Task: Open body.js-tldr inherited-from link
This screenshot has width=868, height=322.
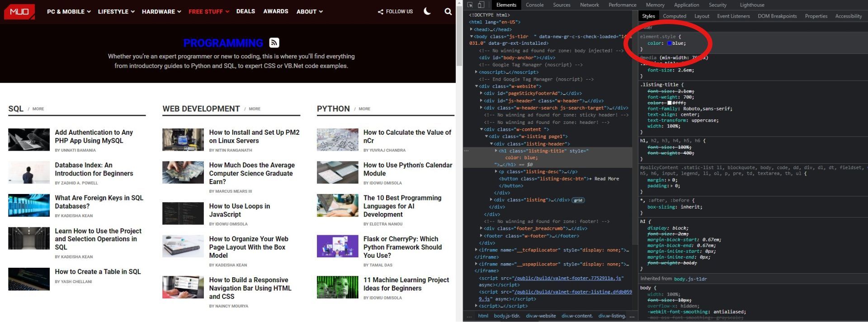Action: tap(690, 279)
